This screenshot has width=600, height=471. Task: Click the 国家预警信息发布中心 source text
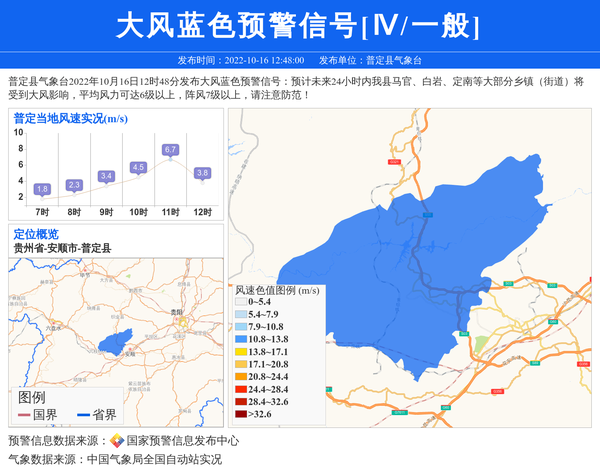[x=183, y=441]
